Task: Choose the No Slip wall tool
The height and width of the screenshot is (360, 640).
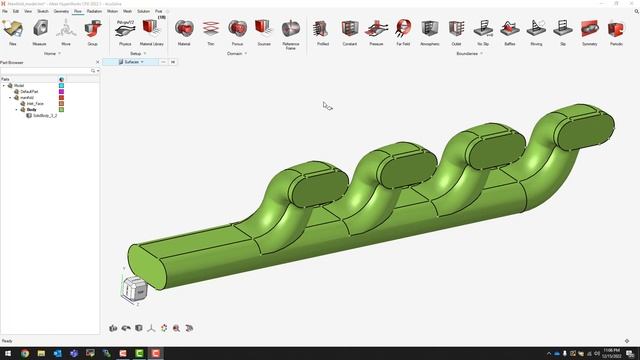Action: click(483, 32)
